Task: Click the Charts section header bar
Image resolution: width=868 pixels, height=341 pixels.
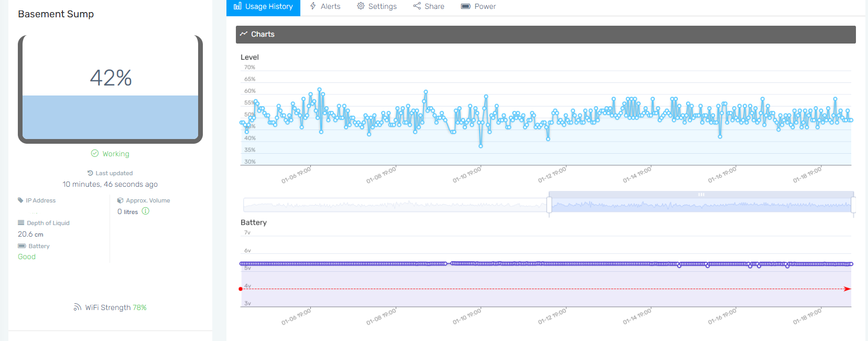Action: coord(546,35)
